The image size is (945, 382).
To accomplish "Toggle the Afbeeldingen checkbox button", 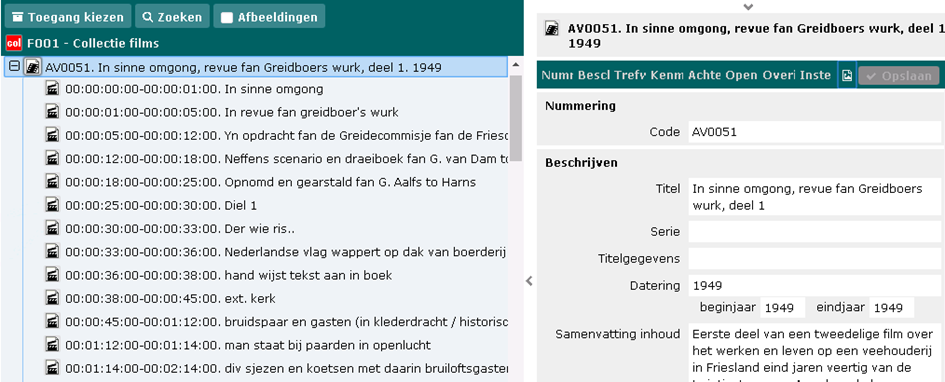I will pos(269,17).
